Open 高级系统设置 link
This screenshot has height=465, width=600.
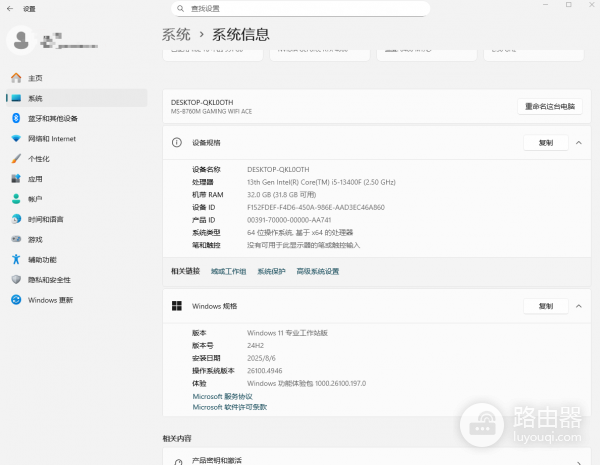318,271
